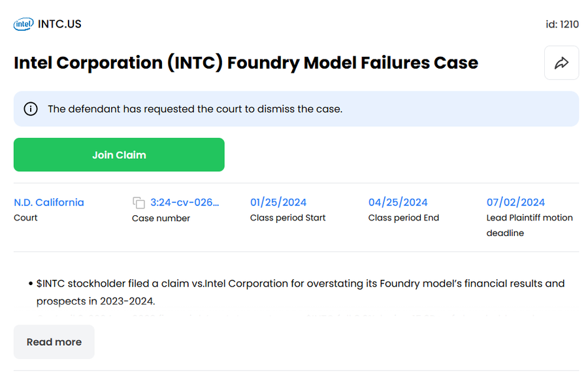Click the case id: 1210 text
588x378 pixels.
[562, 24]
